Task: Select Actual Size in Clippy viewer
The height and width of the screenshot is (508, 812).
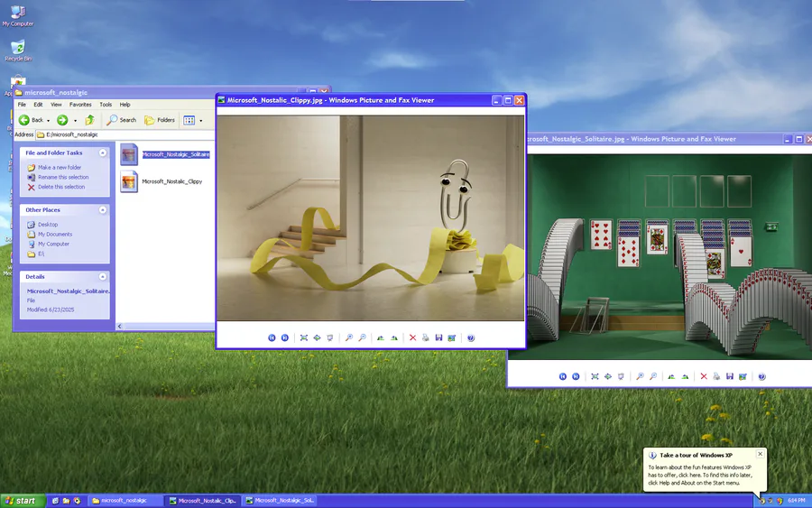Action: coord(317,337)
